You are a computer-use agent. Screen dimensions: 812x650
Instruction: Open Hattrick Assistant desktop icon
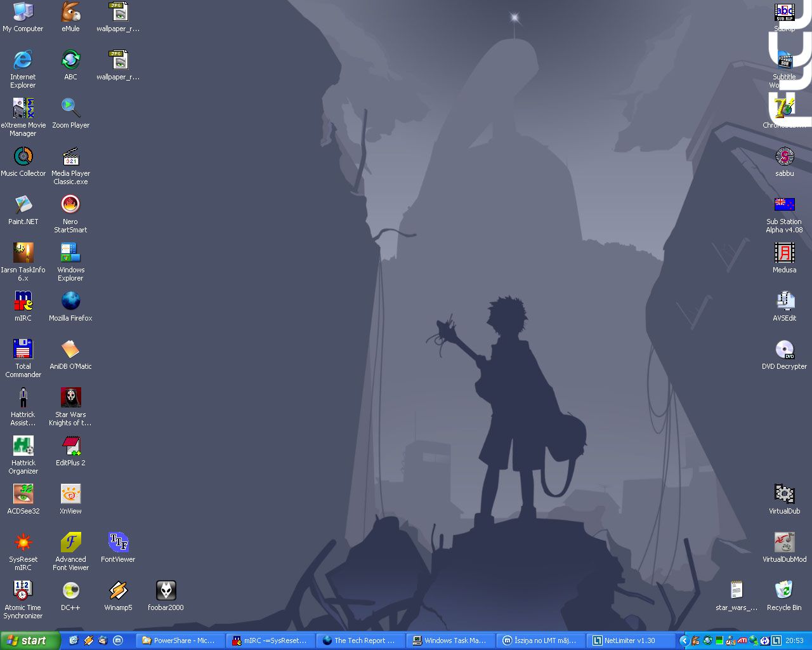click(23, 408)
